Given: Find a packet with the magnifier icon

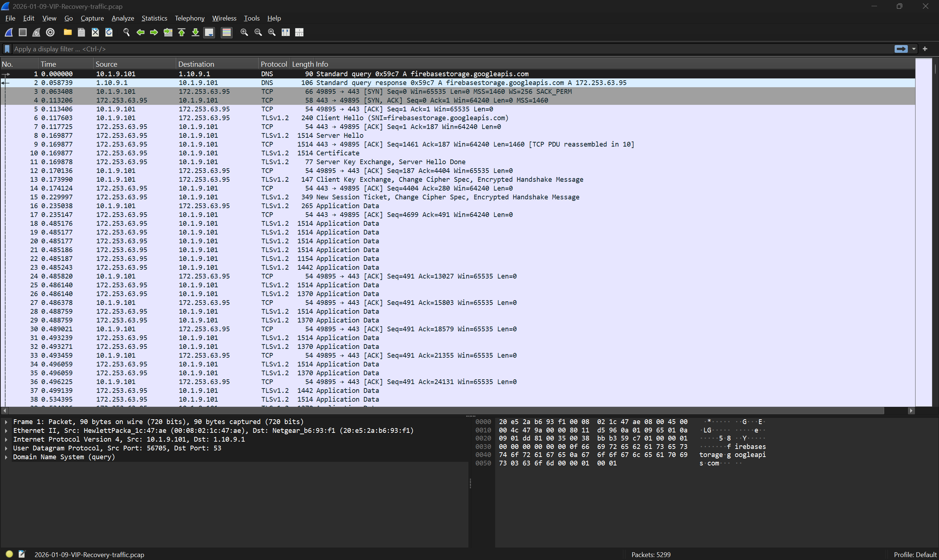Looking at the screenshot, I should tap(127, 33).
